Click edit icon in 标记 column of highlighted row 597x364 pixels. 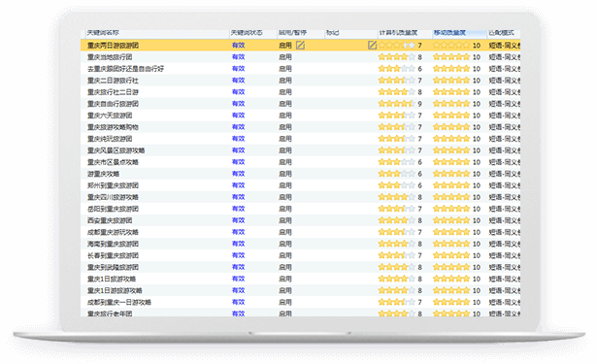pos(372,46)
